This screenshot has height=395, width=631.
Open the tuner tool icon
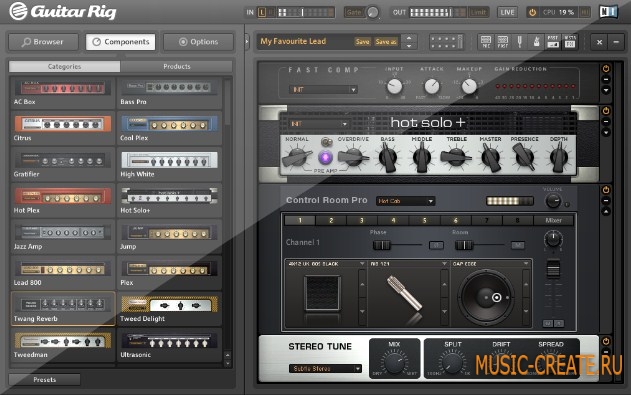tap(520, 42)
